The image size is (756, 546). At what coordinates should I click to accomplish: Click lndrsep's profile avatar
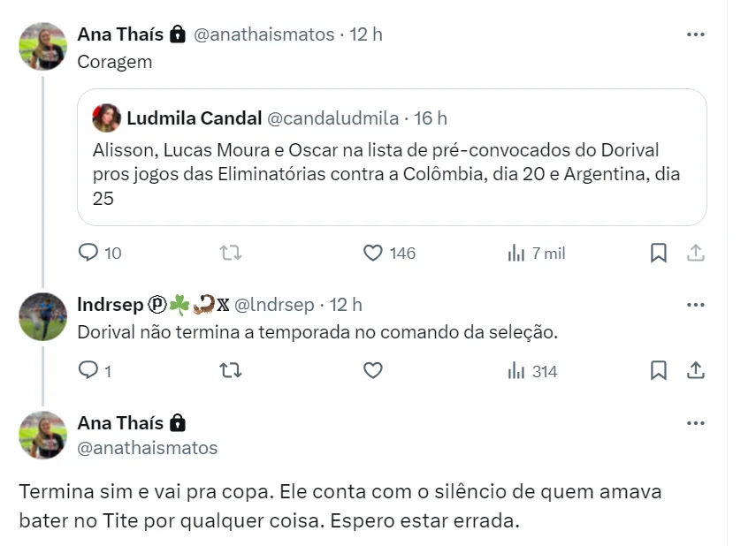42,316
